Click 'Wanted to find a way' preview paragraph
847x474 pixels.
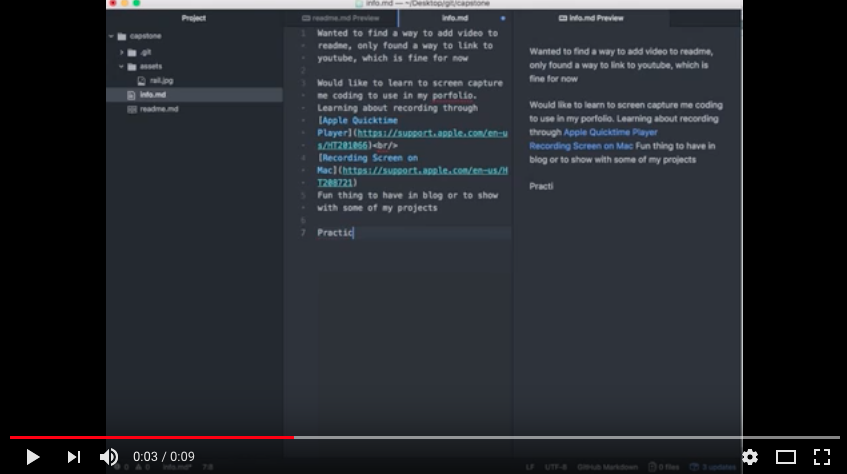tap(621, 65)
